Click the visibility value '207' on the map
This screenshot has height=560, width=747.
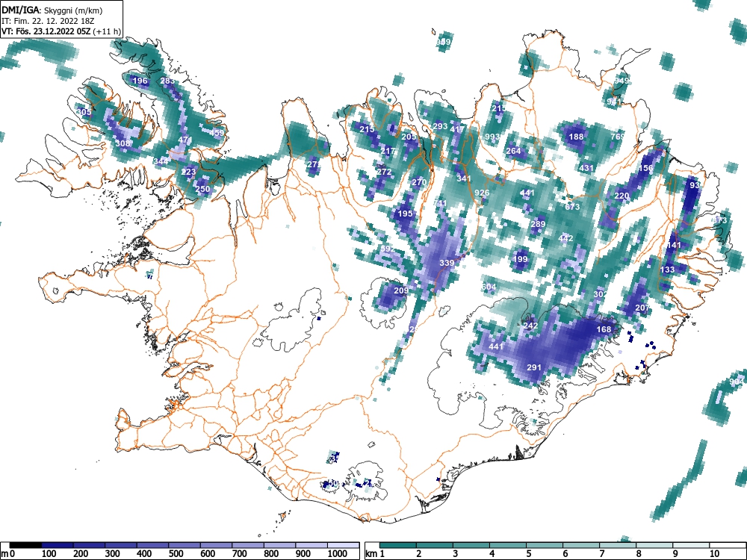pos(642,308)
